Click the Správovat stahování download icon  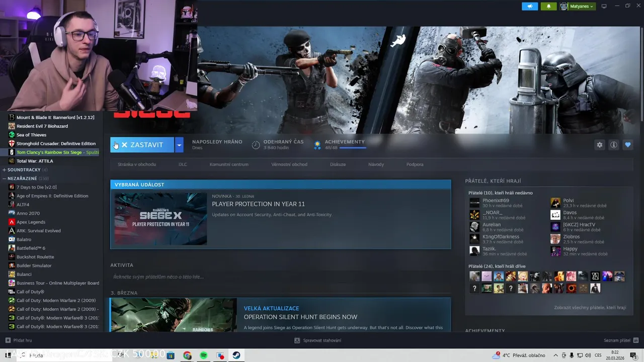coord(297,340)
